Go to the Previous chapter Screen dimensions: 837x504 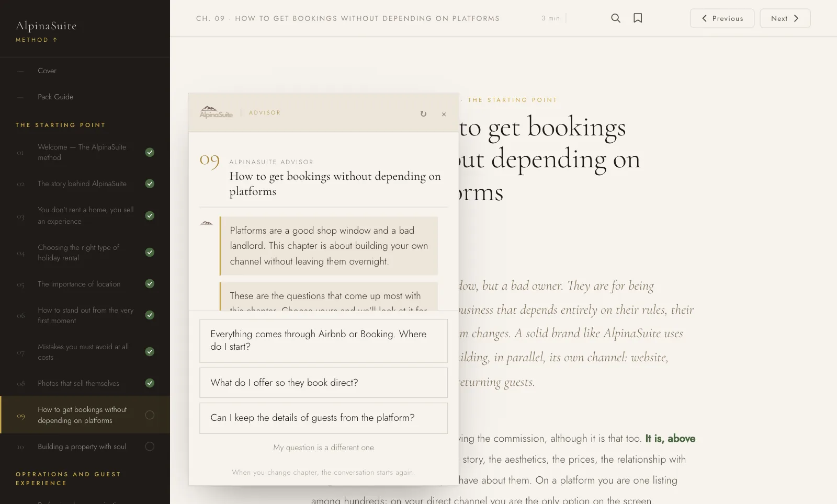point(722,18)
